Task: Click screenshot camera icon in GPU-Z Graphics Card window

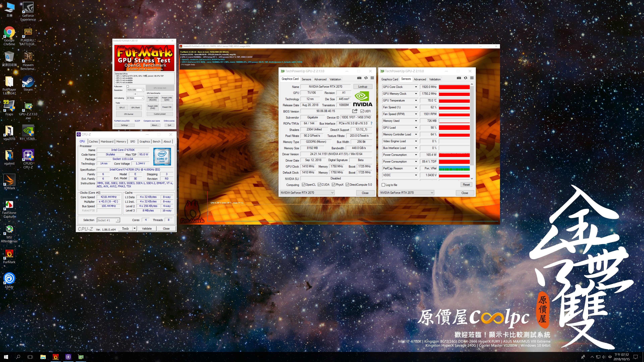Action: tap(359, 78)
